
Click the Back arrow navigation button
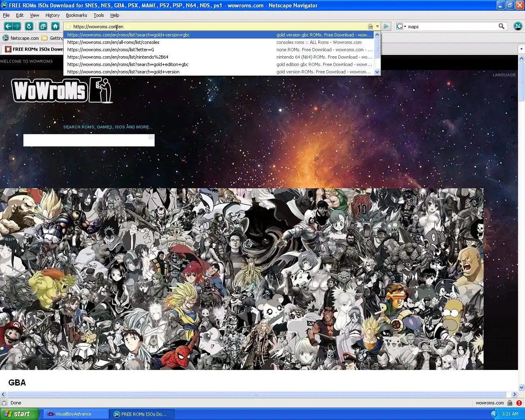pos(8,26)
